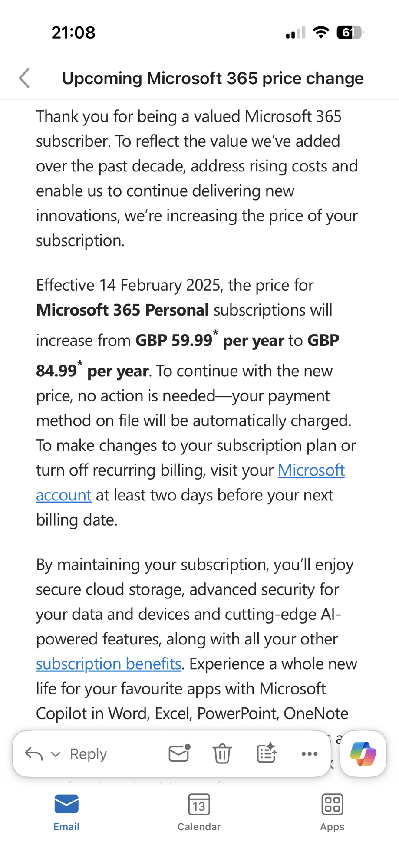Switch to the Email tab

(66, 812)
